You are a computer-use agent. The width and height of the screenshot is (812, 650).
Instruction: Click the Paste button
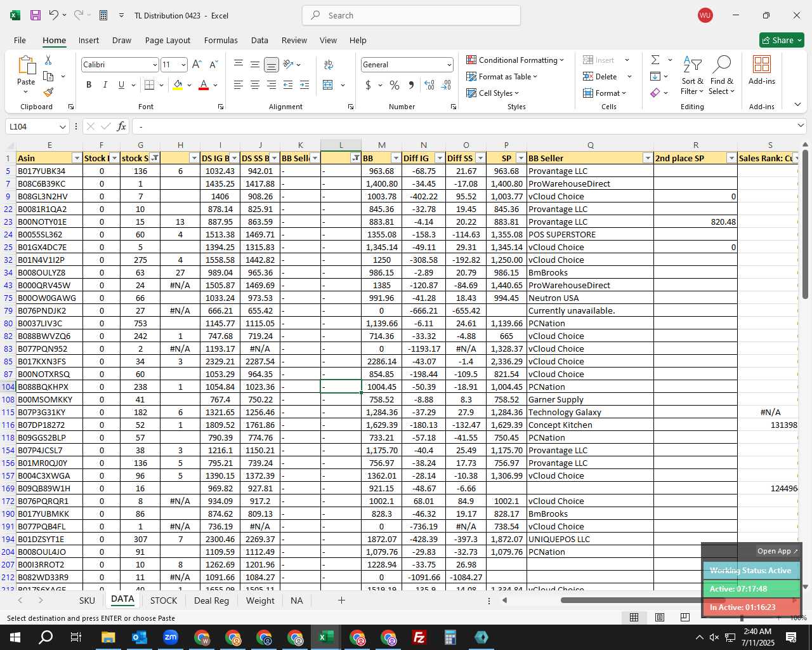coord(26,75)
